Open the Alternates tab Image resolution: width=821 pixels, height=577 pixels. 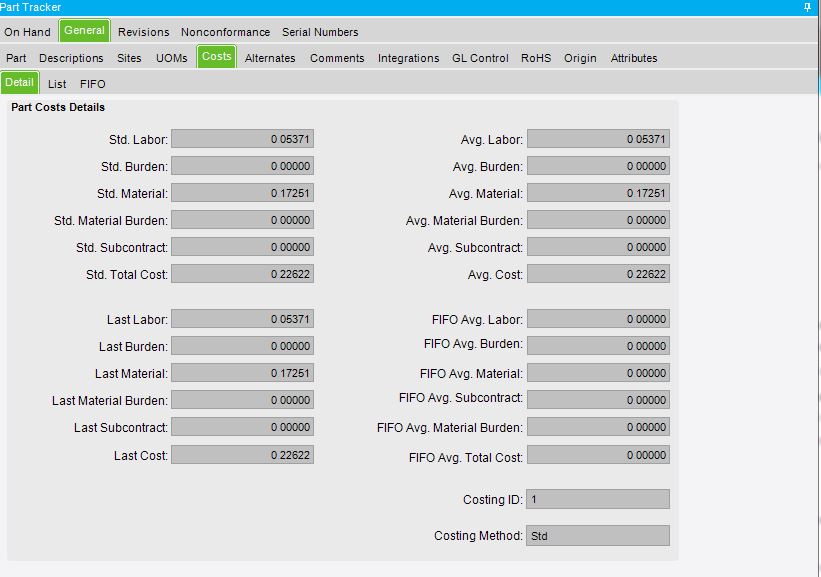[x=270, y=58]
